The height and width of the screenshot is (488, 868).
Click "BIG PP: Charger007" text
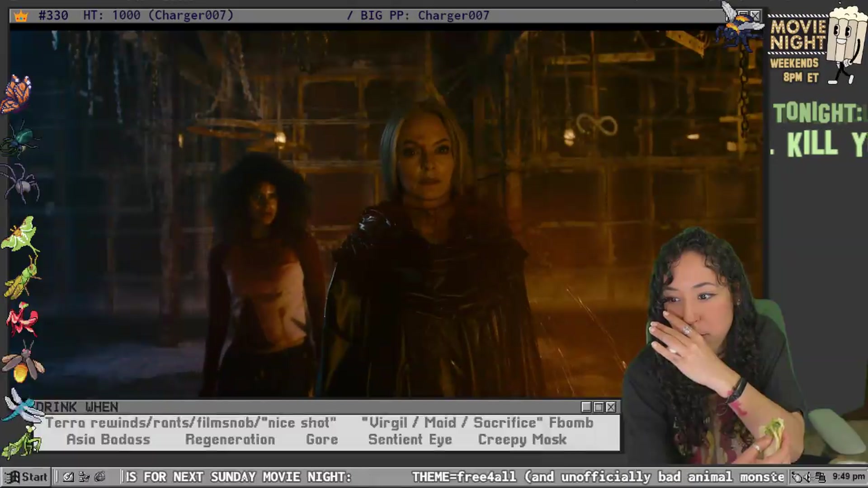point(425,16)
